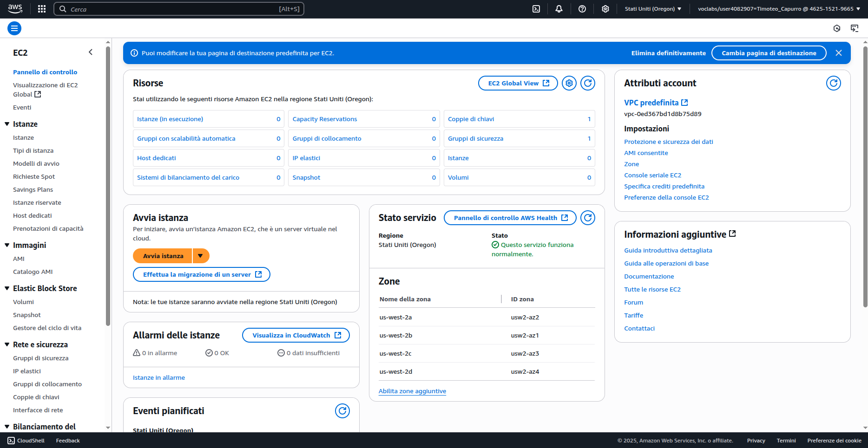Screen dimensions: 868x448
Task: Open the notifications bell
Action: [559, 9]
